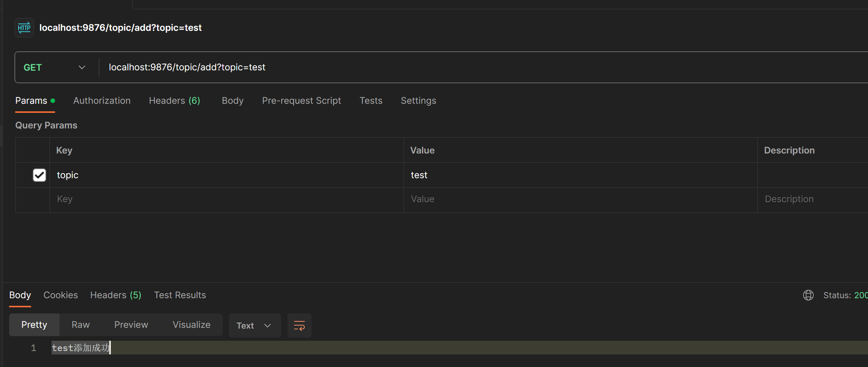
Task: View the response Headers (5) tab
Action: pos(115,295)
